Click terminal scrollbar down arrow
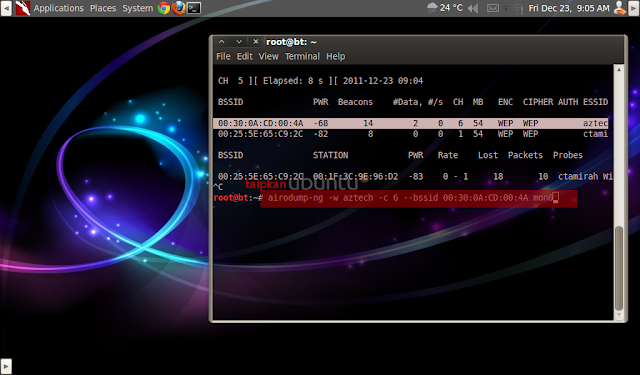This screenshot has height=375, width=640. 619,315
